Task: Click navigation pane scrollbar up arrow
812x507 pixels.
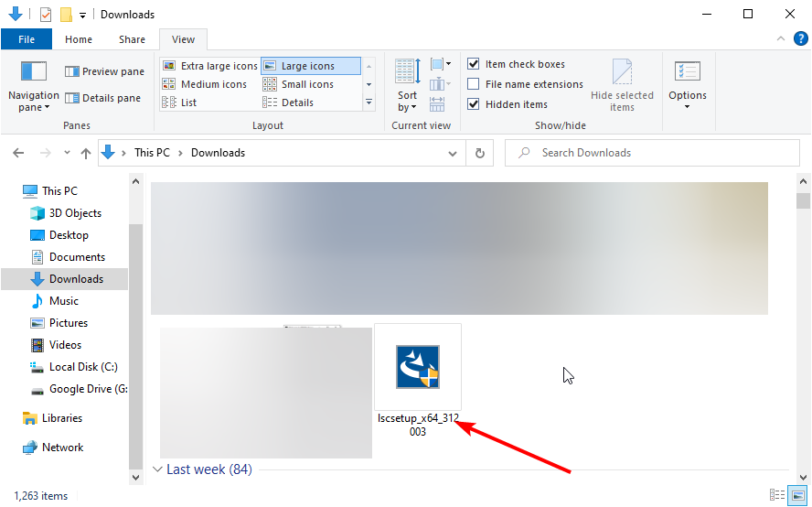Action: [x=135, y=181]
